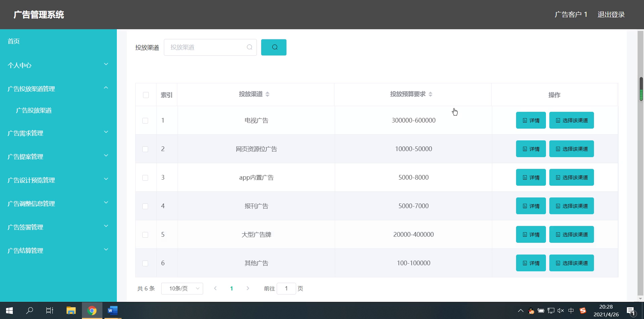Screen dimensions: 644x319
Task: Open Chrome from the taskbar
Action: click(x=92, y=311)
